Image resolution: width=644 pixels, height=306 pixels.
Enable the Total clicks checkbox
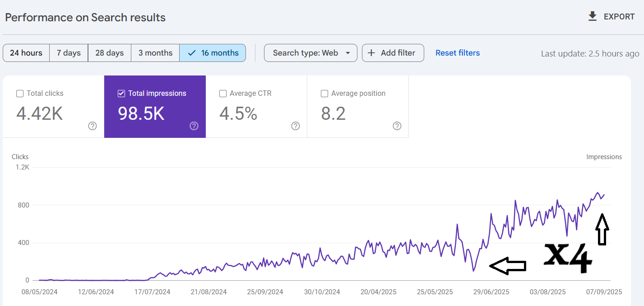[x=20, y=94]
